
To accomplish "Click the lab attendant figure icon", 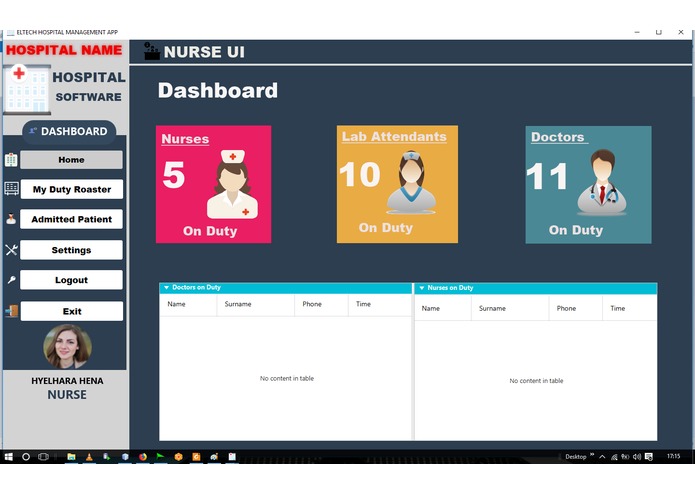I will click(411, 182).
